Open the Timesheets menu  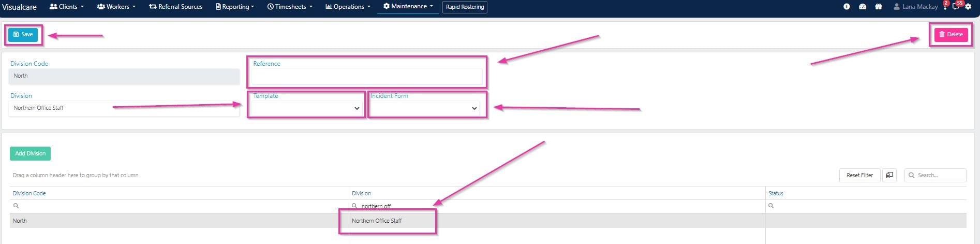click(290, 7)
